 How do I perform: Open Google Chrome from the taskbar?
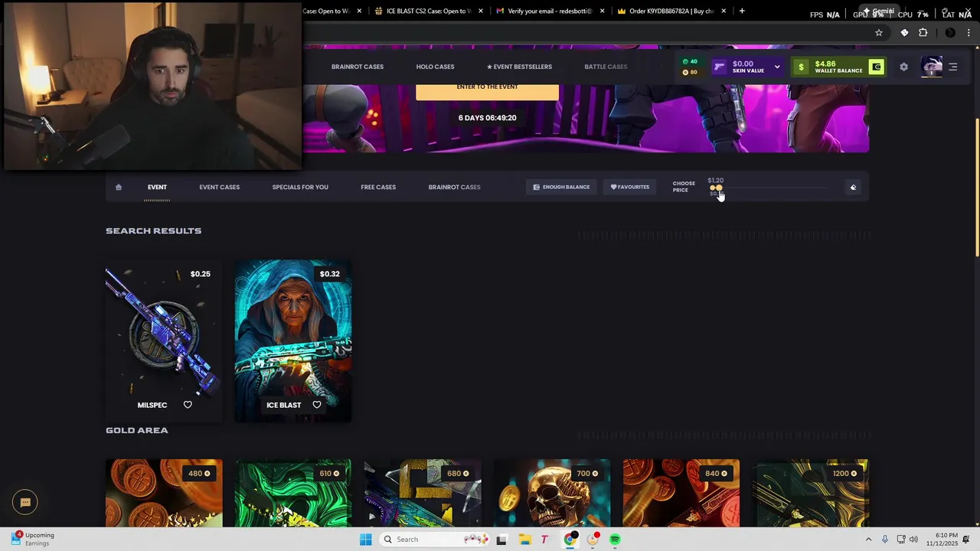click(x=570, y=540)
